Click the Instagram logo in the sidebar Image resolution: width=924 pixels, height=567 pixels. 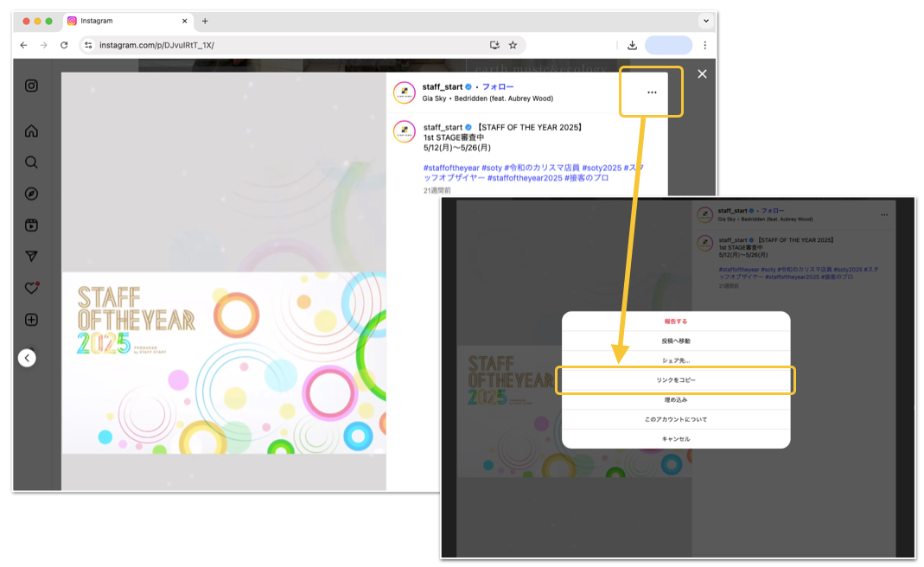(x=31, y=86)
